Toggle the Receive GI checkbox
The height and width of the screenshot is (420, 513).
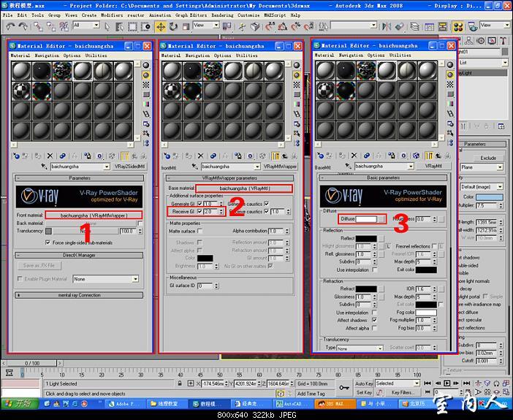(x=199, y=212)
